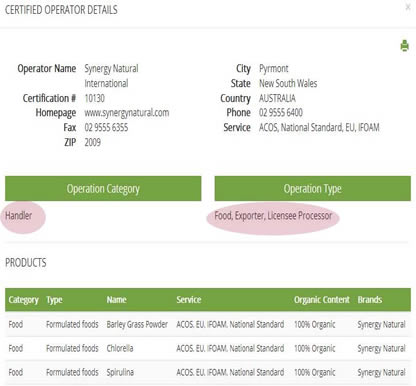
Task: Close the Certified Operator Details dialog
Action: coord(408,7)
